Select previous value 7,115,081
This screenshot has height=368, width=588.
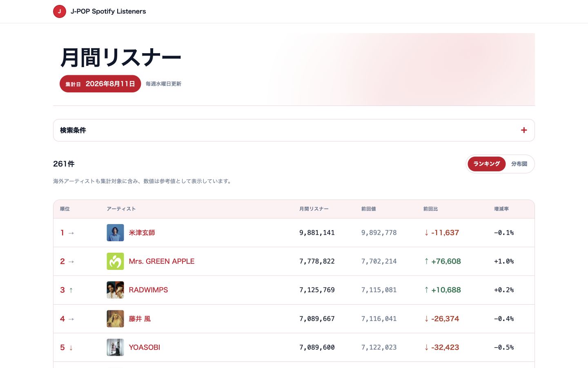379,290
